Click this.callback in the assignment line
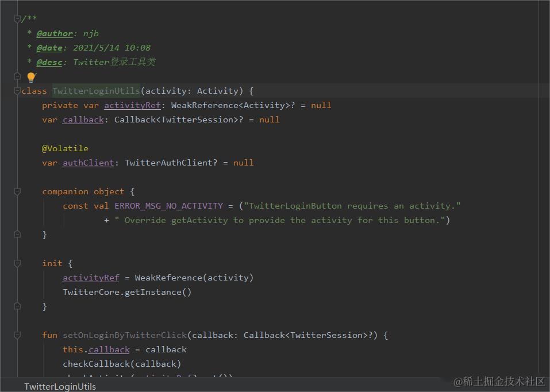This screenshot has width=550, height=392. (x=96, y=349)
